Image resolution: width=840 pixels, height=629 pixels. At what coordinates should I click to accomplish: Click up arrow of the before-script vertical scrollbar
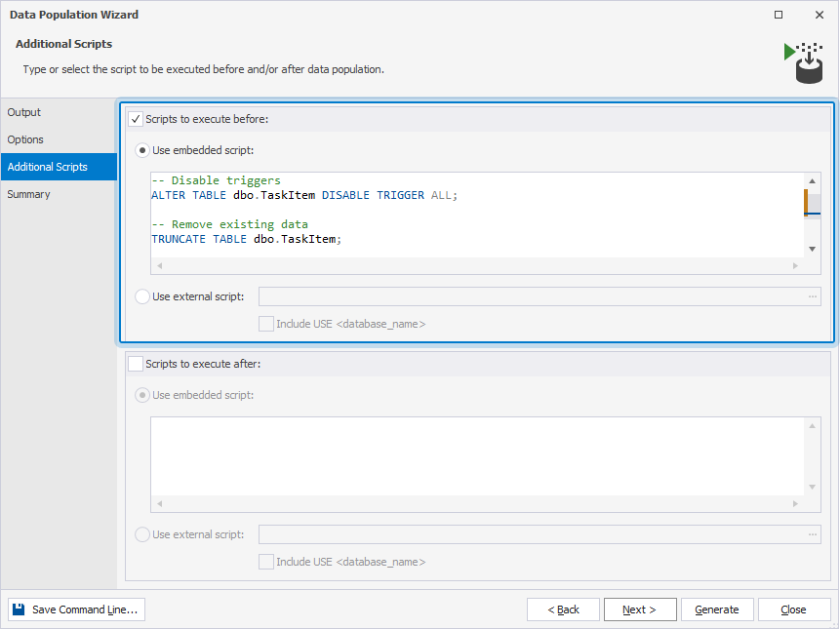click(x=812, y=181)
